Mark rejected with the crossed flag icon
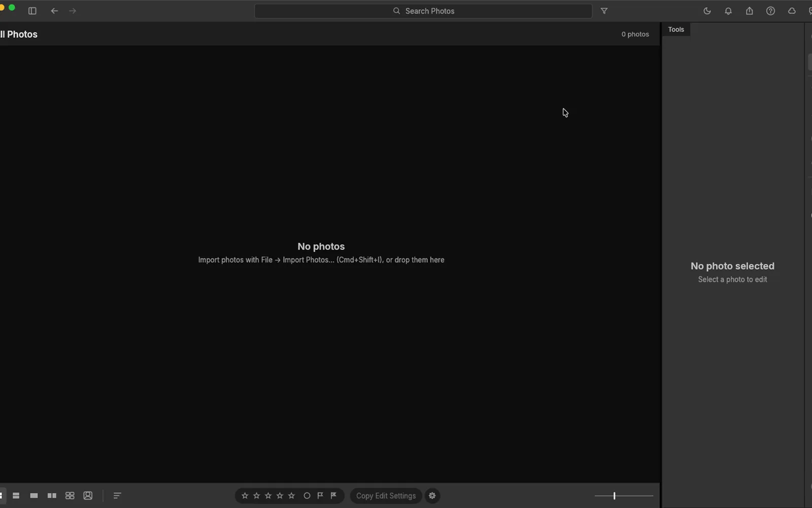812x508 pixels. pyautogui.click(x=333, y=496)
